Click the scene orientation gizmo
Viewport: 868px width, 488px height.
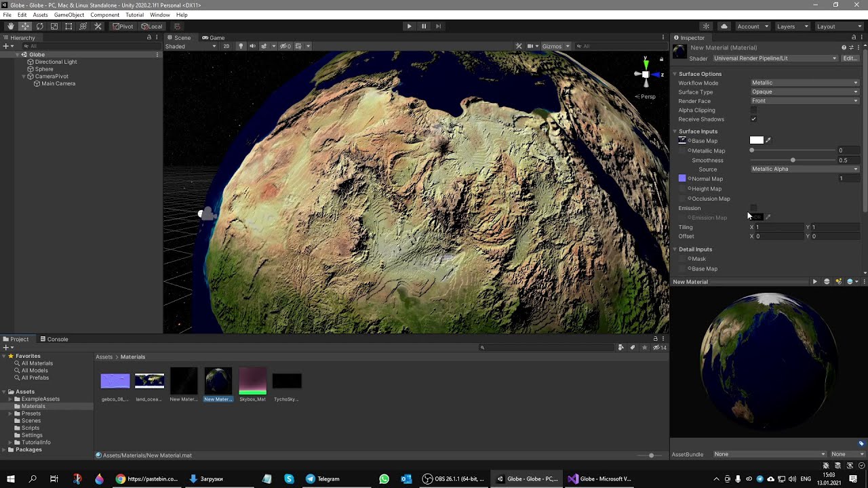pyautogui.click(x=646, y=74)
